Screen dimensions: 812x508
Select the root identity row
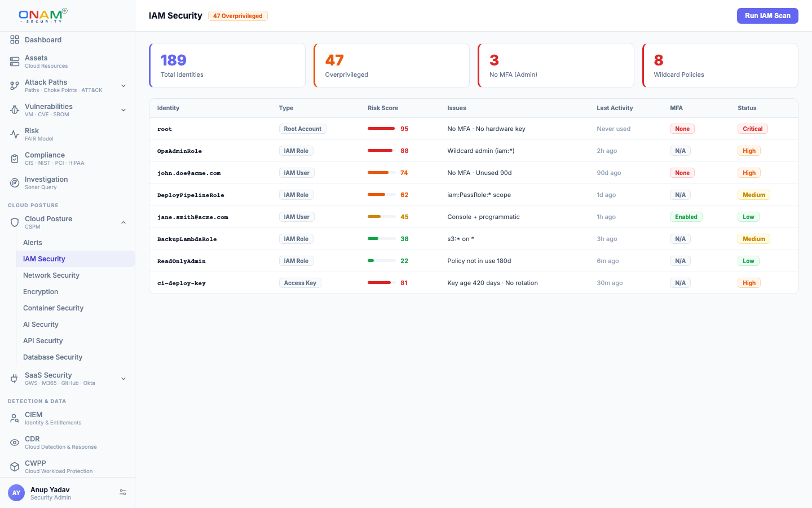click(474, 129)
